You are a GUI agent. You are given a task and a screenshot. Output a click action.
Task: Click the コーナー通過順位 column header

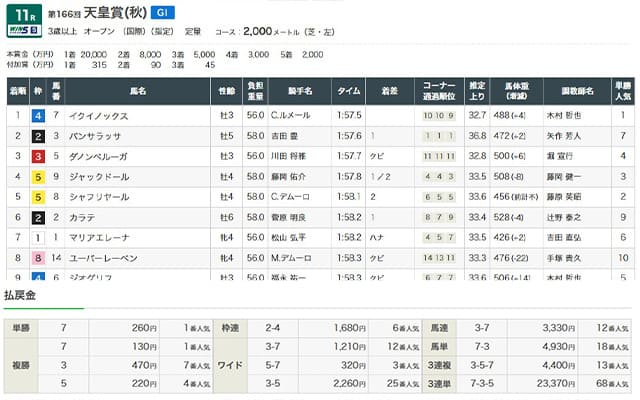pyautogui.click(x=439, y=91)
